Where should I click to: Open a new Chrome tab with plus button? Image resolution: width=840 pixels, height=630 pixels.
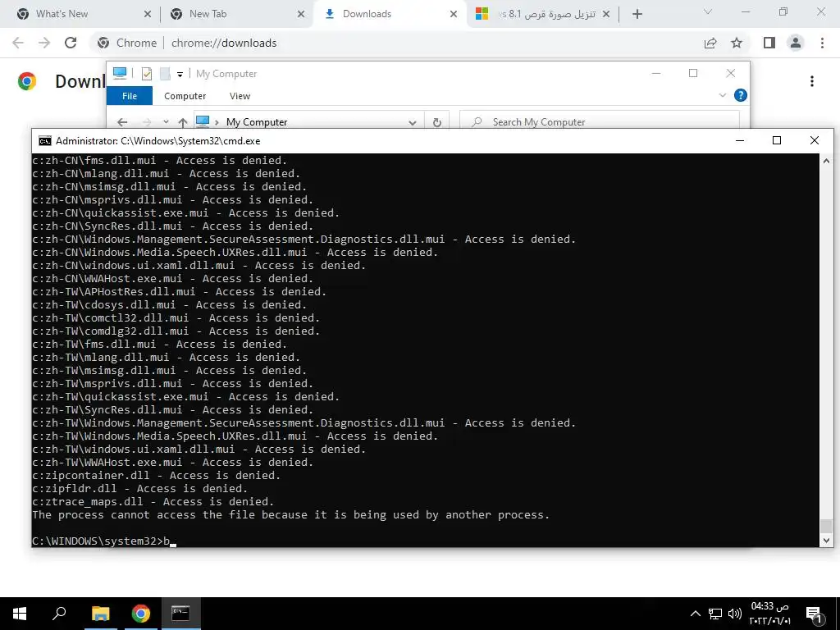637,14
